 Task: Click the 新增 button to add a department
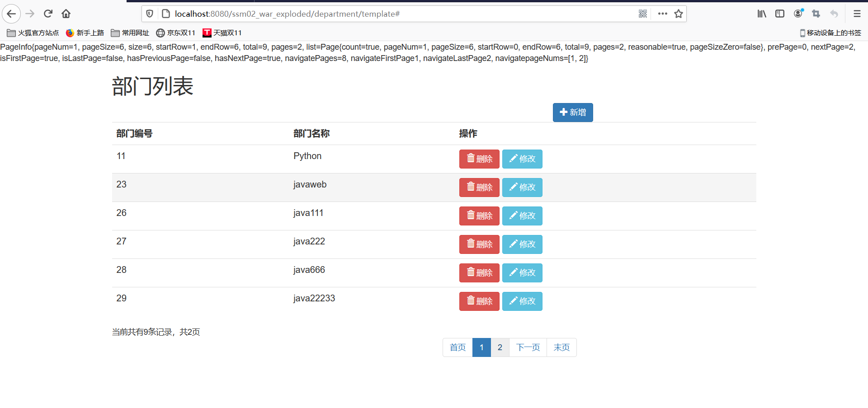tap(572, 112)
